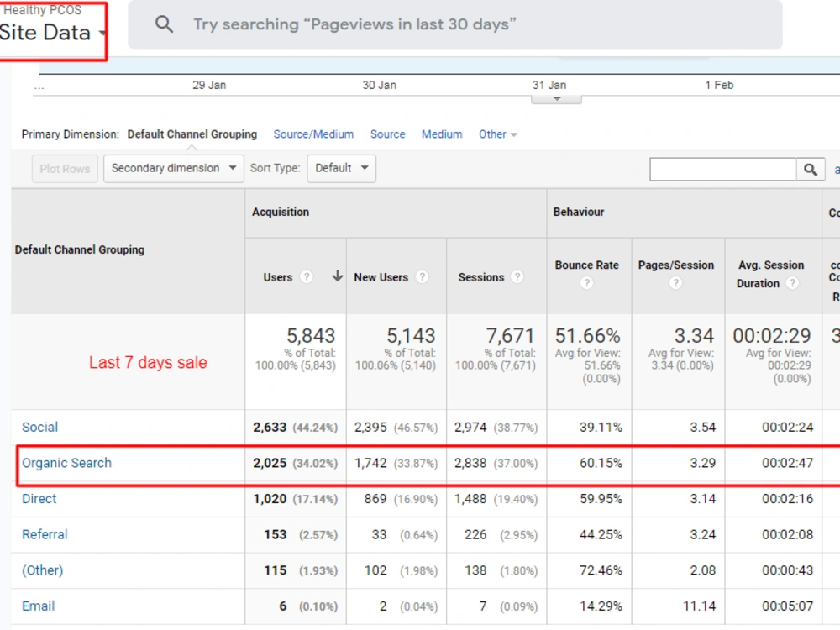Click total sessions value 7,671
Viewport: 840px width, 630px height.
pos(510,336)
